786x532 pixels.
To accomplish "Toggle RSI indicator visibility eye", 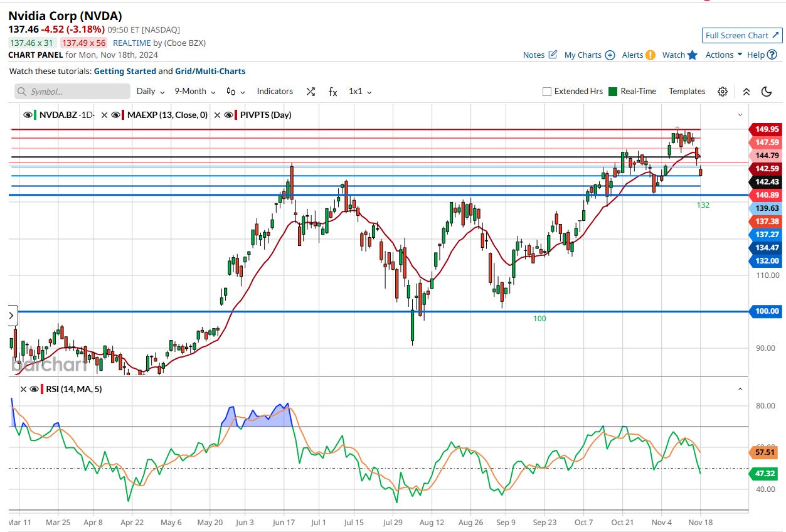I will click(x=34, y=389).
